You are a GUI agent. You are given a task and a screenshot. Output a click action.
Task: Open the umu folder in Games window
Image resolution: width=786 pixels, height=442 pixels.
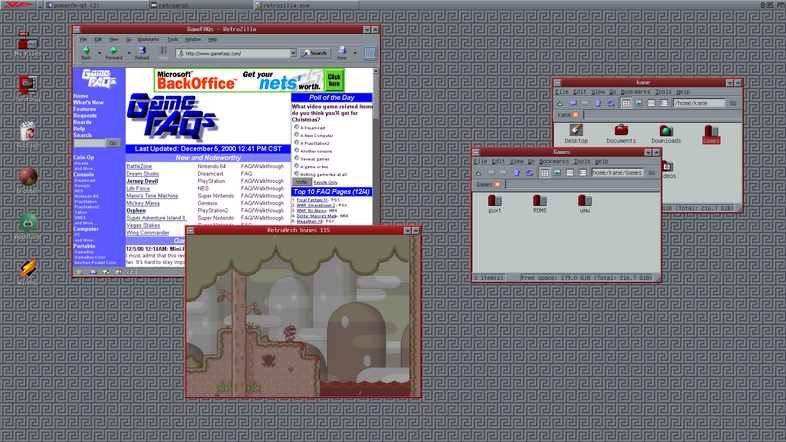point(584,203)
